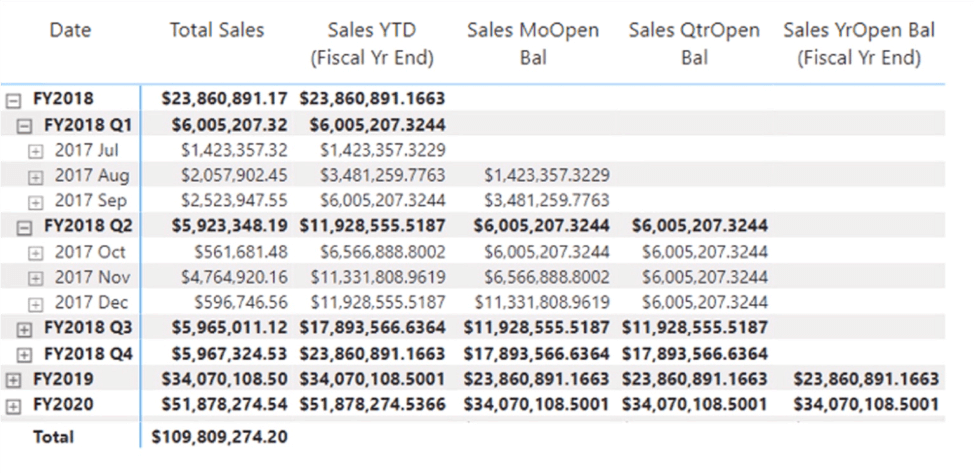This screenshot has height=473, width=975.
Task: Select the Sales QtrOpen Bal column header
Action: click(x=694, y=44)
